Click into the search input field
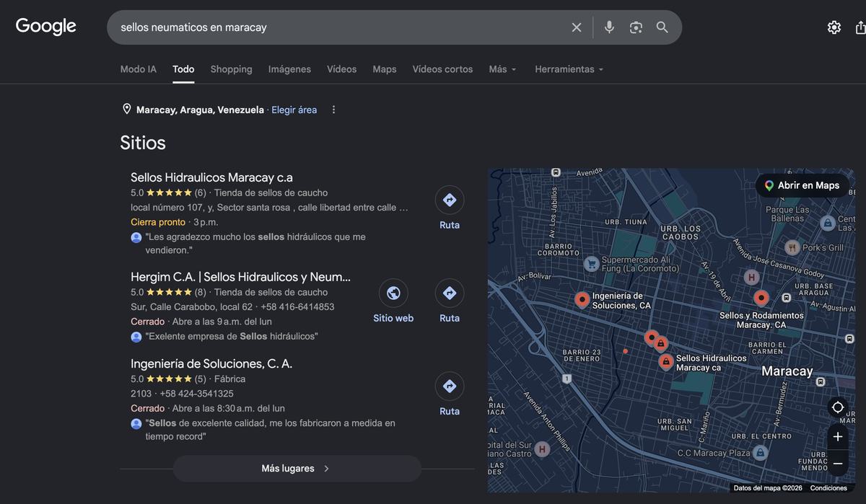Screen dimensions: 866x504 [339, 27]
